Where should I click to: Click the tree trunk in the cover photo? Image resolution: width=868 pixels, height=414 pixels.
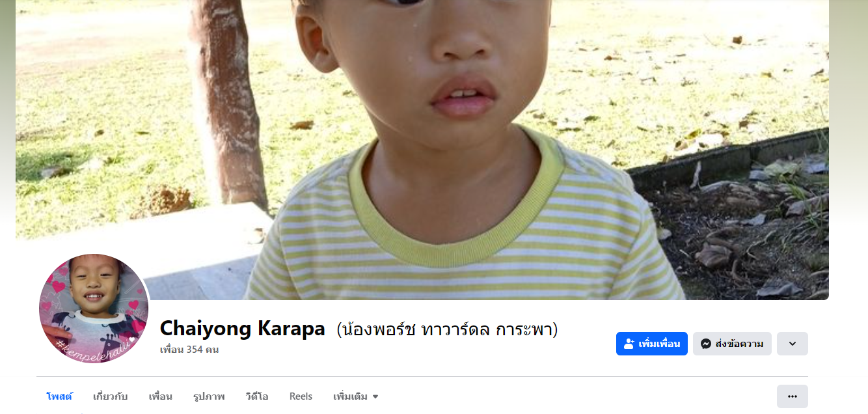pyautogui.click(x=227, y=98)
